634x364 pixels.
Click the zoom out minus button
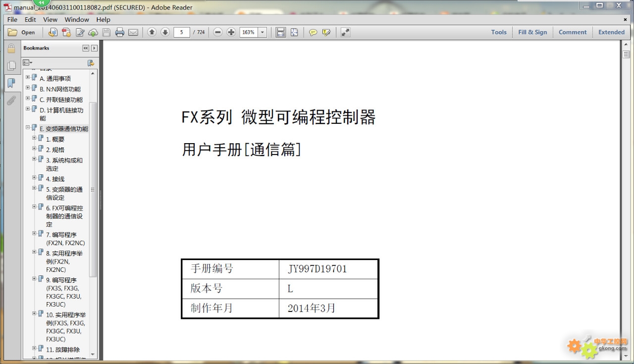click(x=218, y=32)
